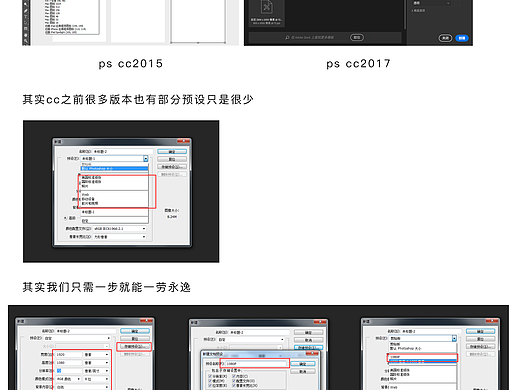Select Film & Video preset in middle dialog list
The height and width of the screenshot is (390, 520).
coord(114,203)
